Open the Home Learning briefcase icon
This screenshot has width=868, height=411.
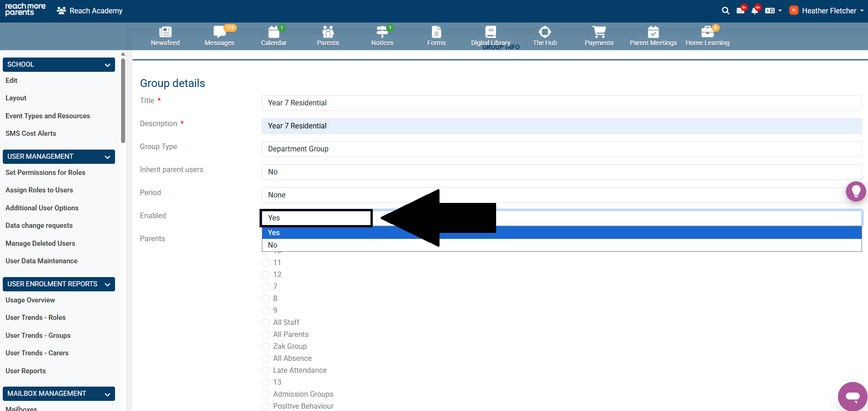coord(707,32)
